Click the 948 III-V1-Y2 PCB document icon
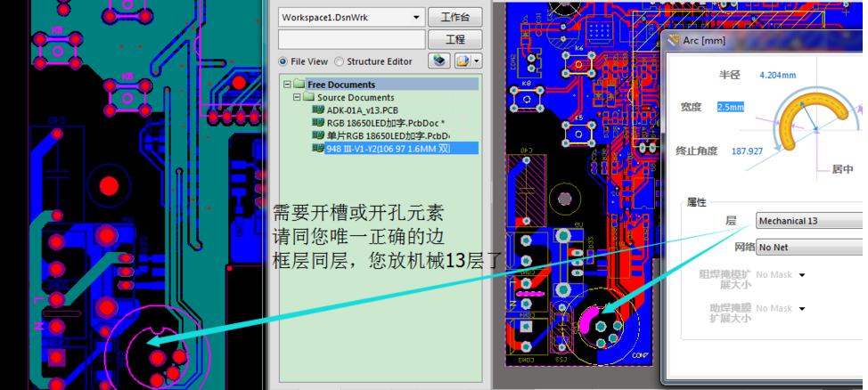Screen dimensions: 868x390 [318, 149]
